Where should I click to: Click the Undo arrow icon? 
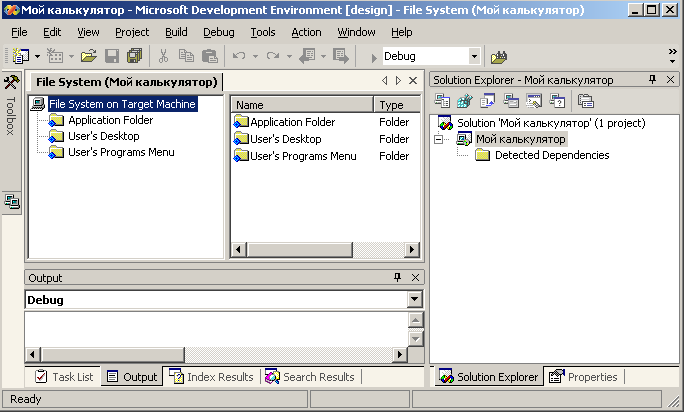click(239, 56)
